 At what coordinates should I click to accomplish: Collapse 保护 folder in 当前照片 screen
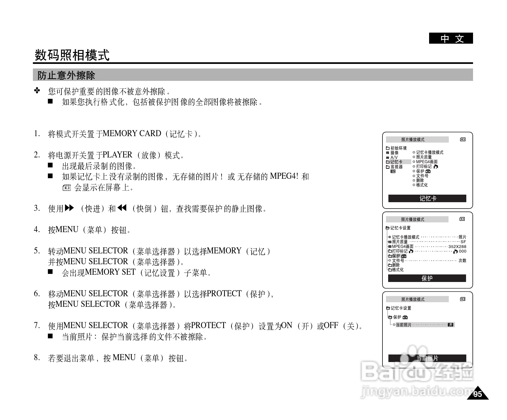click(390, 317)
